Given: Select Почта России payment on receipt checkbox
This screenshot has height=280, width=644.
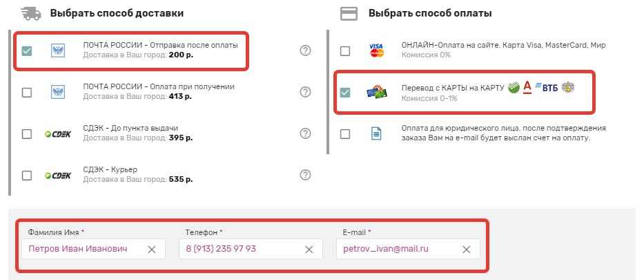Looking at the screenshot, I should point(27,93).
